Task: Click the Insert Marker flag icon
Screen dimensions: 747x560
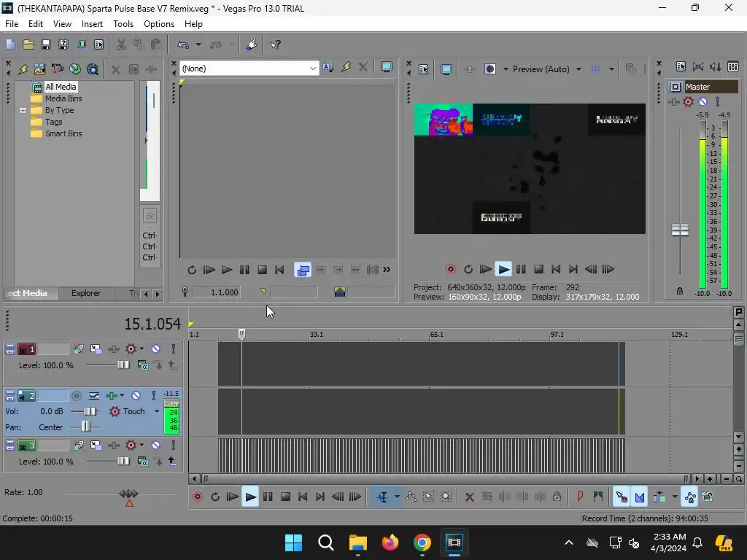Action: 580,497
